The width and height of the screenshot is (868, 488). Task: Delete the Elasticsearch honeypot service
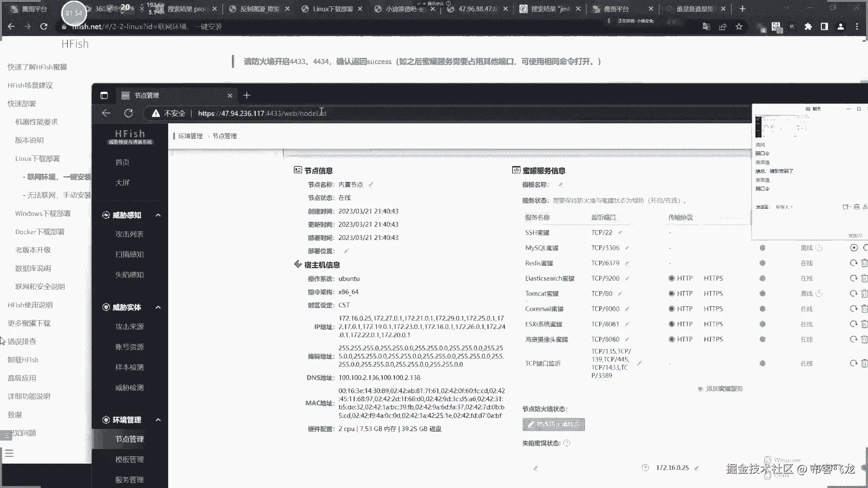pos(864,278)
